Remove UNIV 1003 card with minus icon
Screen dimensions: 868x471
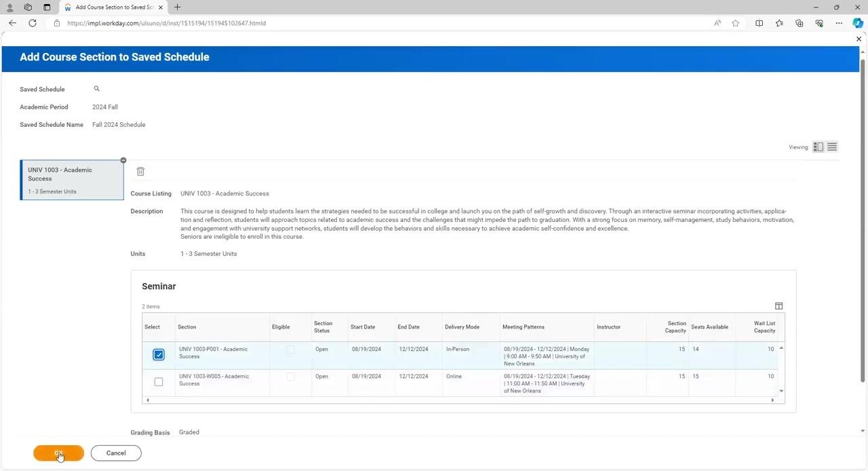(123, 160)
